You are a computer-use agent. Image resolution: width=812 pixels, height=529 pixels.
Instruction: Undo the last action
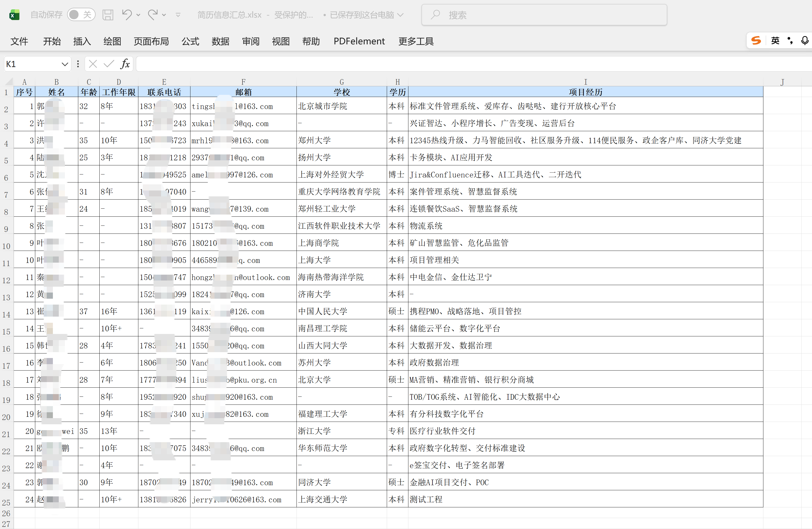pos(127,15)
